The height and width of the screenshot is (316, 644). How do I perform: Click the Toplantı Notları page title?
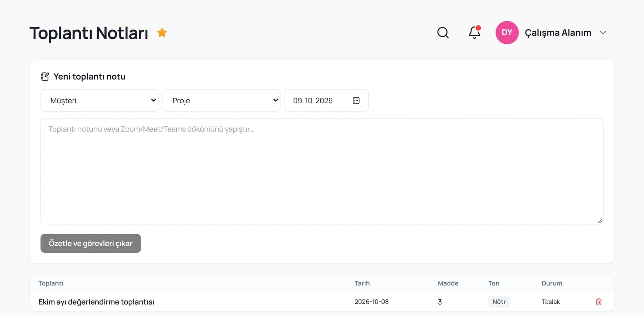(x=89, y=33)
